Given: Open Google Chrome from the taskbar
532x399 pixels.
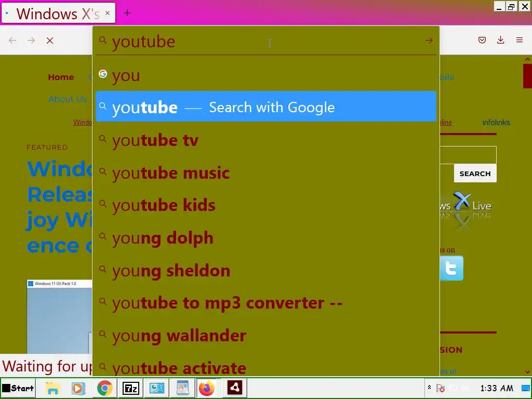Looking at the screenshot, I should [x=104, y=388].
